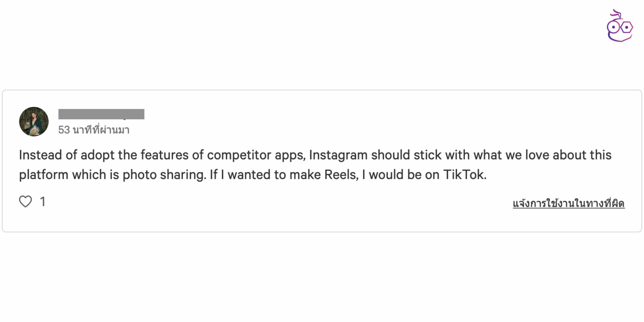Click the report abuse link in Thai
Image resolution: width=644 pixels, height=322 pixels.
click(x=569, y=203)
